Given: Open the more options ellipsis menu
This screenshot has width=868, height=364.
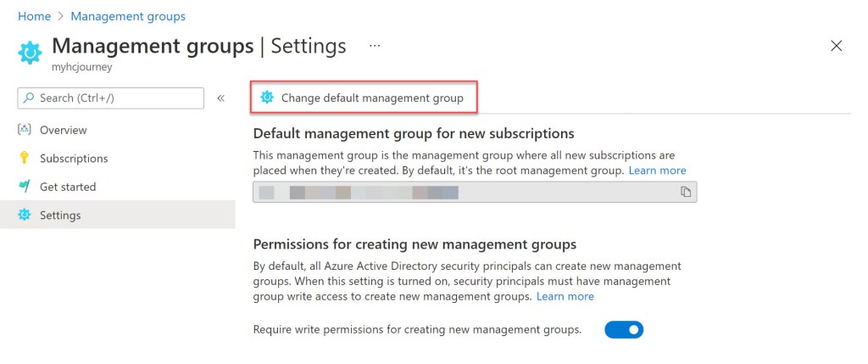Looking at the screenshot, I should coord(375,45).
